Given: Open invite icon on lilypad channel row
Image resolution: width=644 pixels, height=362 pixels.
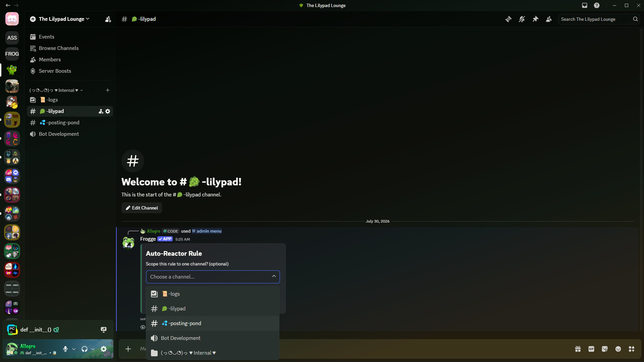Looking at the screenshot, I should click(101, 111).
